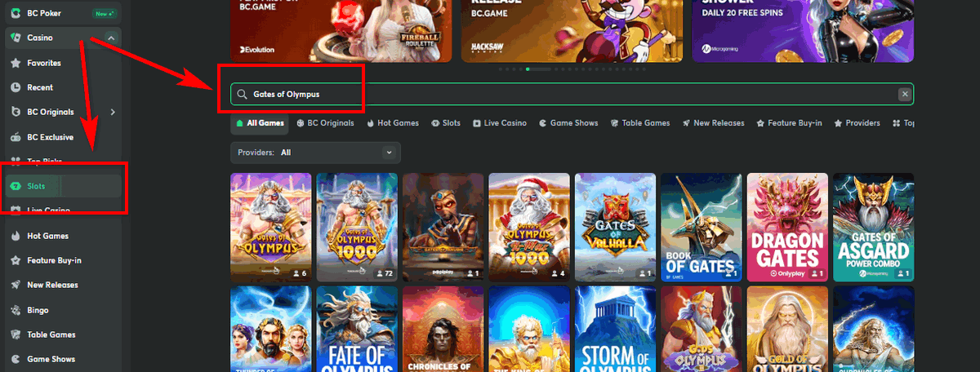This screenshot has width=980, height=372.
Task: Open the Hacksaw release banner
Action: [x=572, y=31]
